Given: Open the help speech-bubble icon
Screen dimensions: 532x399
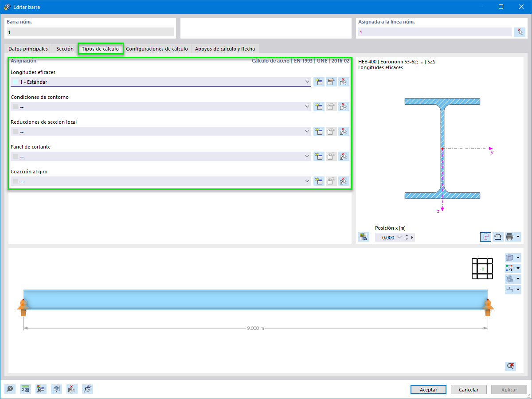Looking at the screenshot, I should 10,389.
